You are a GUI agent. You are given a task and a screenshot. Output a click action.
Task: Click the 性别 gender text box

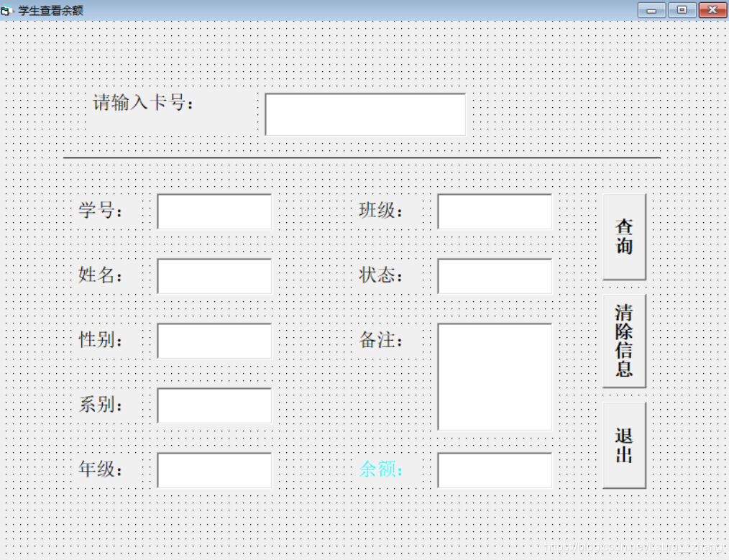pos(213,341)
